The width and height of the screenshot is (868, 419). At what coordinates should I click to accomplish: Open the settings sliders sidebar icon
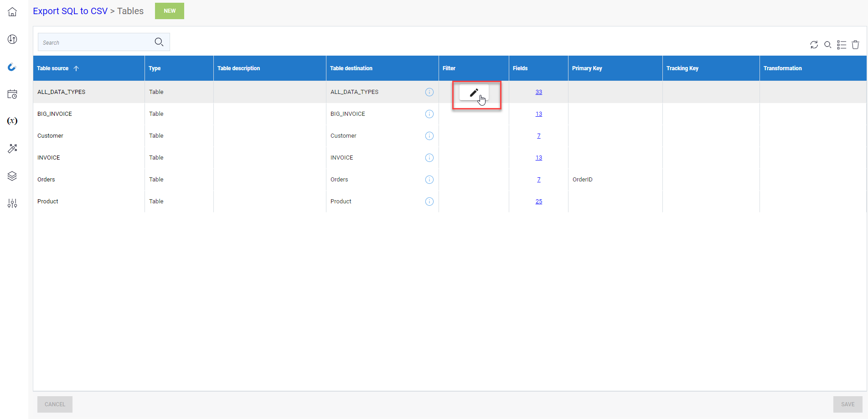click(12, 203)
